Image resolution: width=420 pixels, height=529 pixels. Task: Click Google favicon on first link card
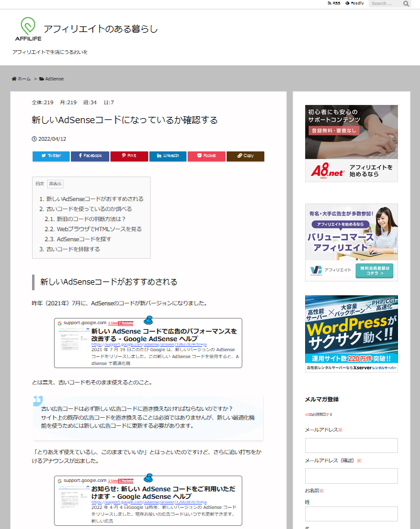(60, 323)
